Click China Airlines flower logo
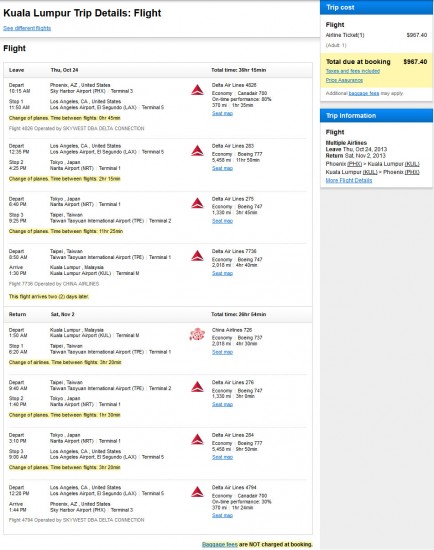 tap(197, 334)
